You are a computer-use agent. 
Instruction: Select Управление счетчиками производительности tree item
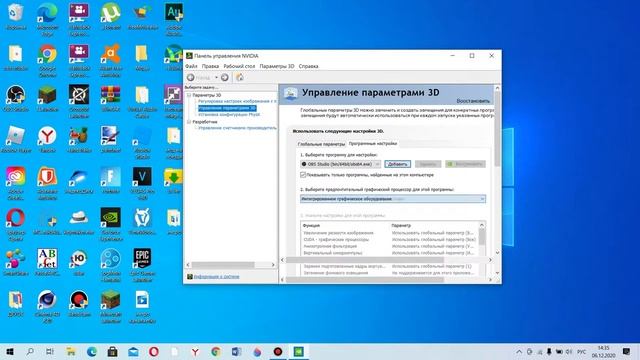[x=237, y=128]
